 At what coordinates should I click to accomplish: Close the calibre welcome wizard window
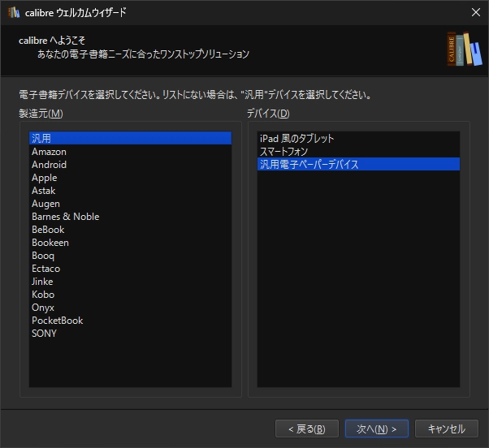475,12
